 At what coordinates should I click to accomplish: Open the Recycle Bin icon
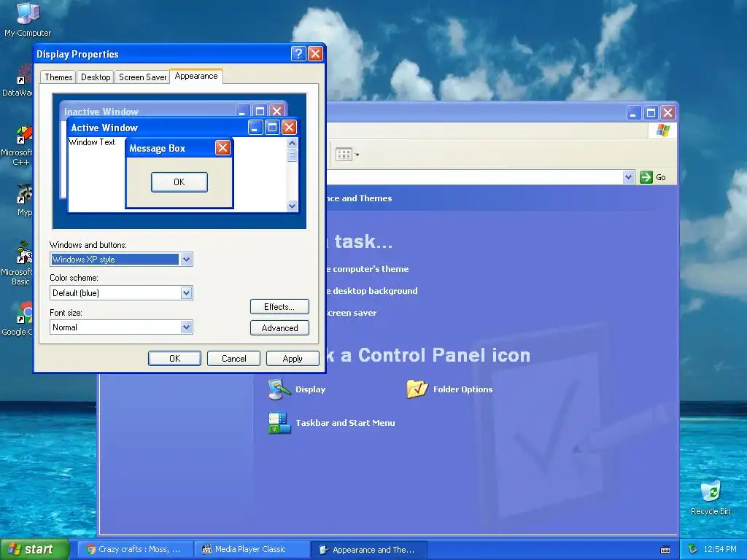711,498
